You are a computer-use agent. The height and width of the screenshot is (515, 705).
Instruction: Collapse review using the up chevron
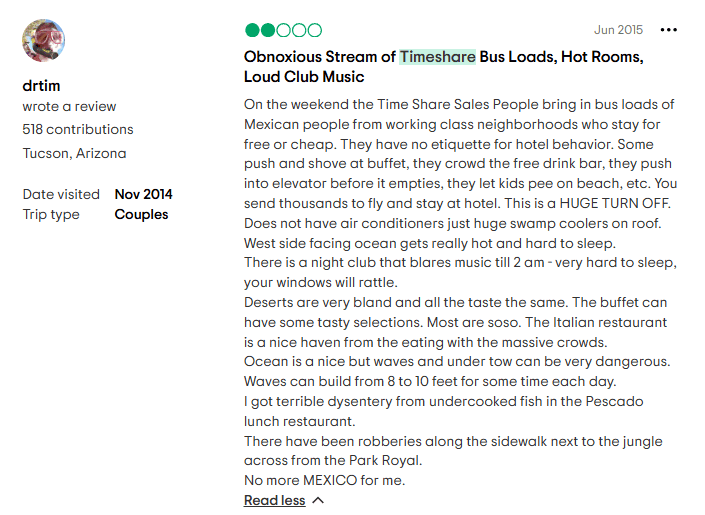pyautogui.click(x=318, y=500)
